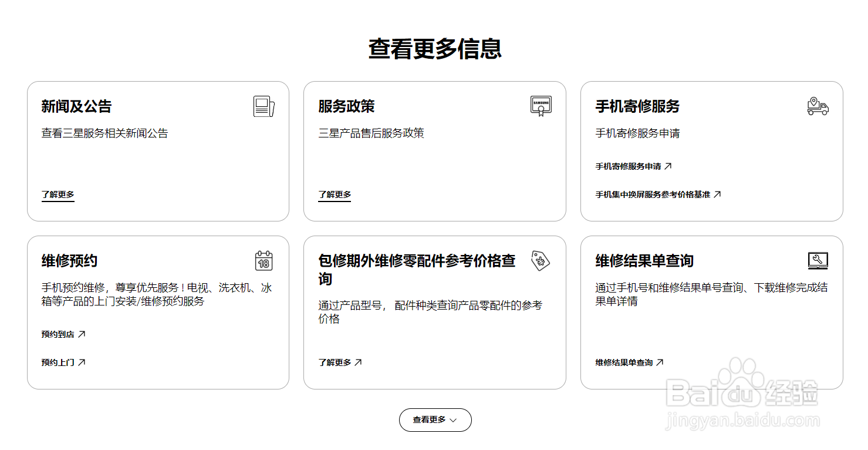This screenshot has height=450, width=868.
Task: Click the 服务政策 card title
Action: [346, 106]
